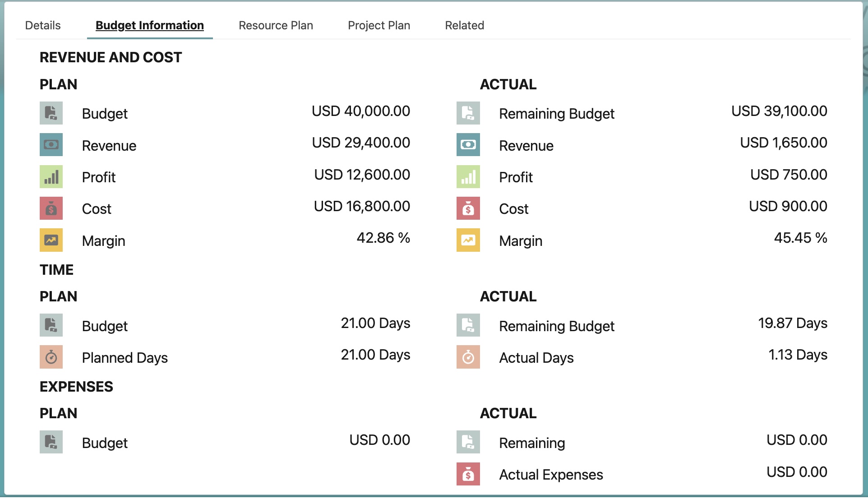The image size is (868, 499).
Task: Click the Remaining Budget document icon under ACTUAL
Action: [468, 113]
